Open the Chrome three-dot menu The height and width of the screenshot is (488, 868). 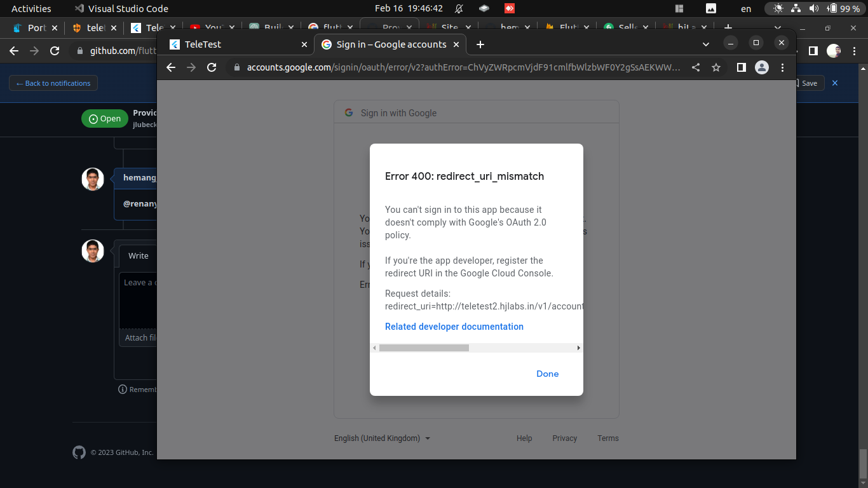pyautogui.click(x=782, y=67)
